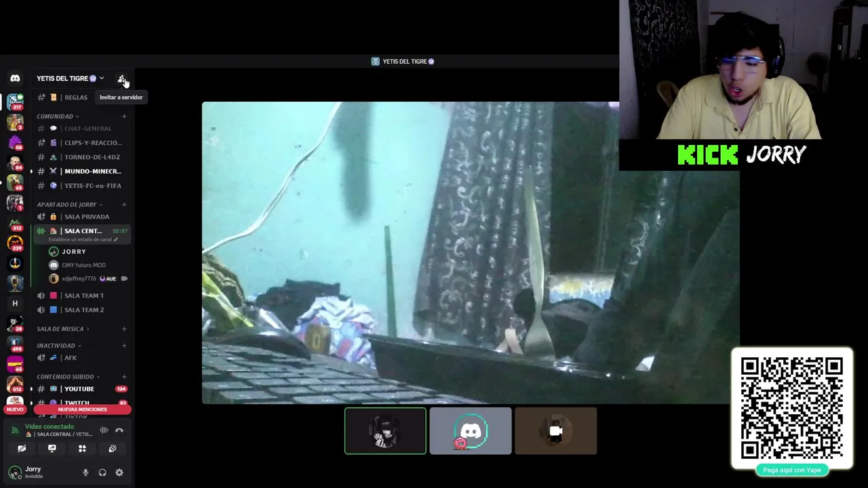Open server icon with 84 badge
This screenshot has height=488, width=868.
click(x=15, y=163)
